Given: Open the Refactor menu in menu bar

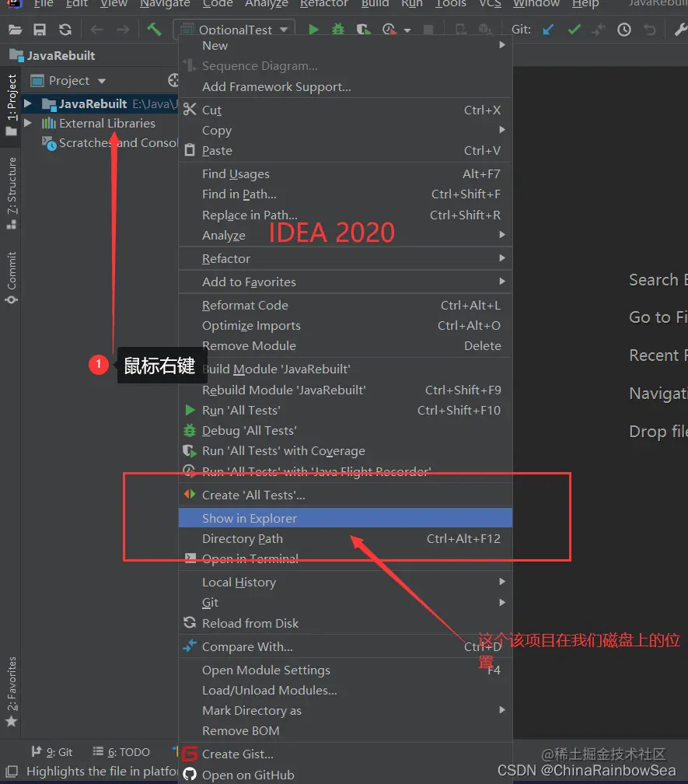Looking at the screenshot, I should (323, 4).
